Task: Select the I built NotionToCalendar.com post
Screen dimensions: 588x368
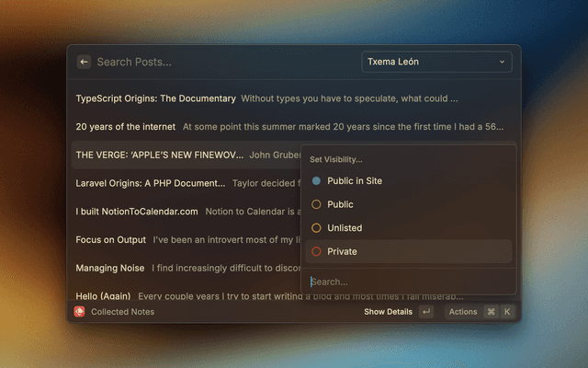Action: coord(137,212)
